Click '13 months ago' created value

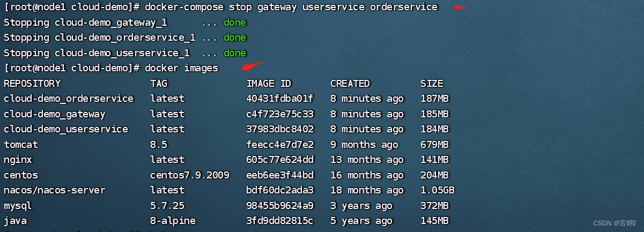367,160
